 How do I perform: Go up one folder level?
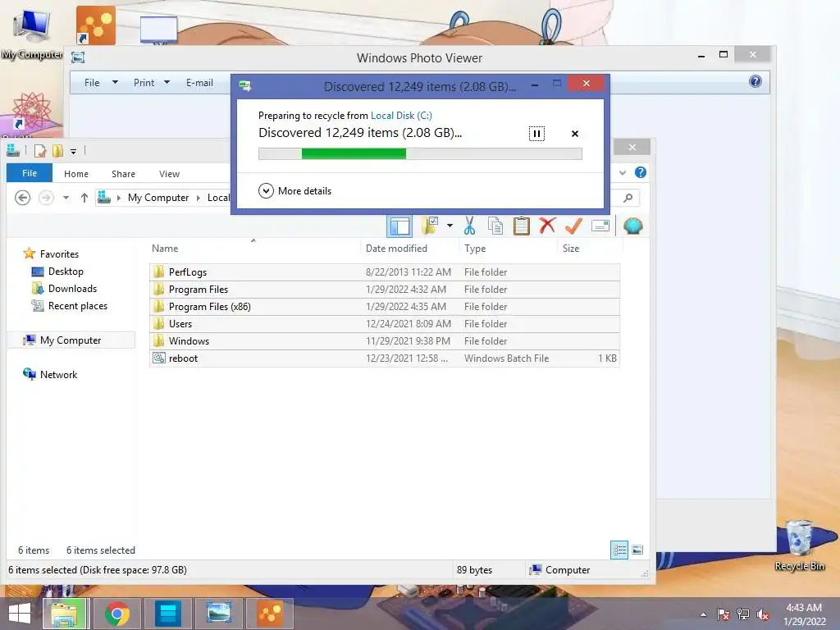point(84,198)
